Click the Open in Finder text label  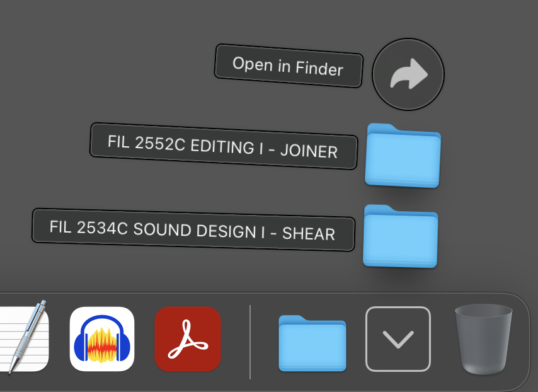(289, 66)
